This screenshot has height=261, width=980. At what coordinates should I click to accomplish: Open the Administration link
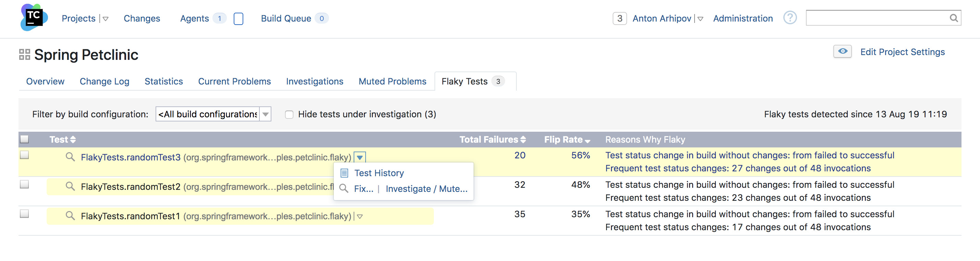(743, 18)
